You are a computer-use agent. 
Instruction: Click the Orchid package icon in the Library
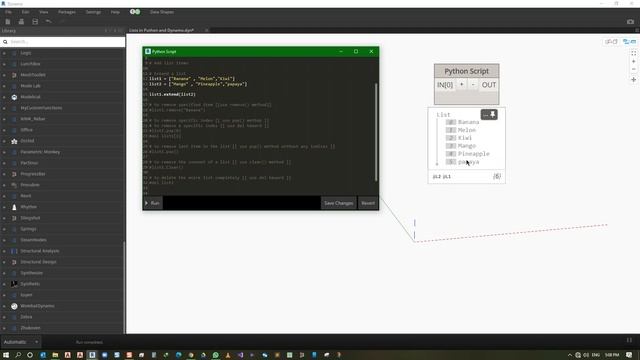(14, 141)
